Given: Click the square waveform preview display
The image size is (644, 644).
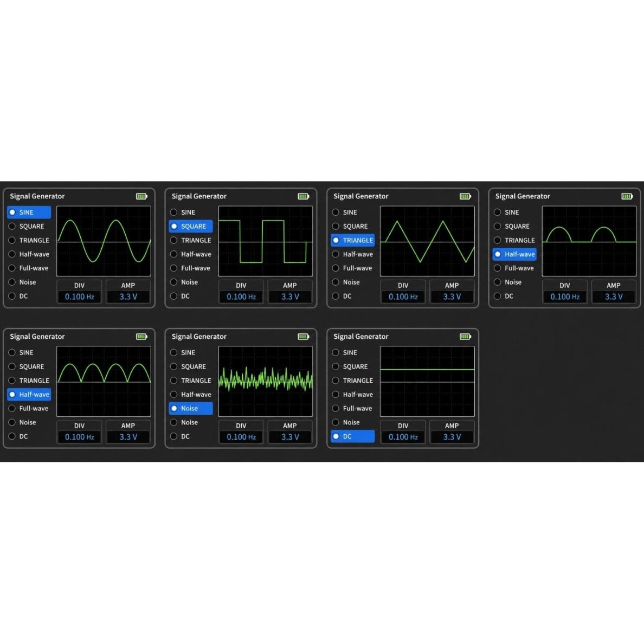Looking at the screenshot, I should pos(265,242).
